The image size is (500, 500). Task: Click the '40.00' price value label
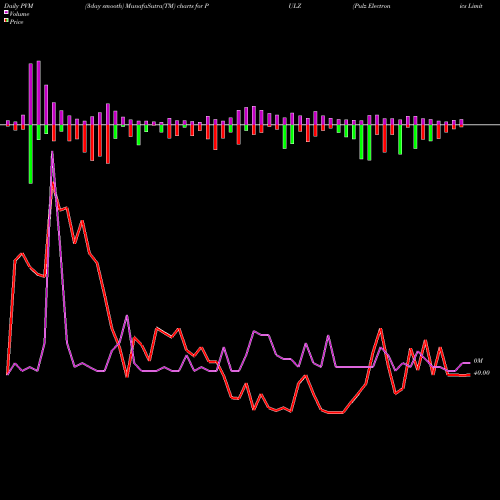pyautogui.click(x=482, y=373)
